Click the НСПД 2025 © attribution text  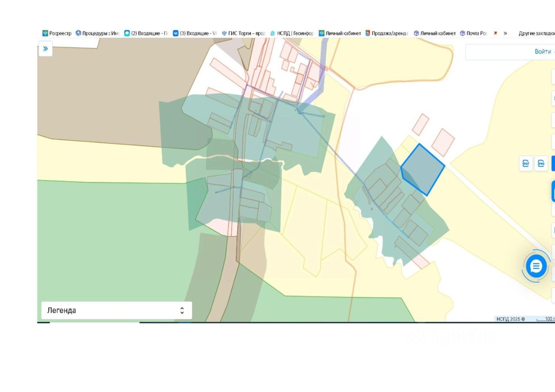pyautogui.click(x=511, y=319)
